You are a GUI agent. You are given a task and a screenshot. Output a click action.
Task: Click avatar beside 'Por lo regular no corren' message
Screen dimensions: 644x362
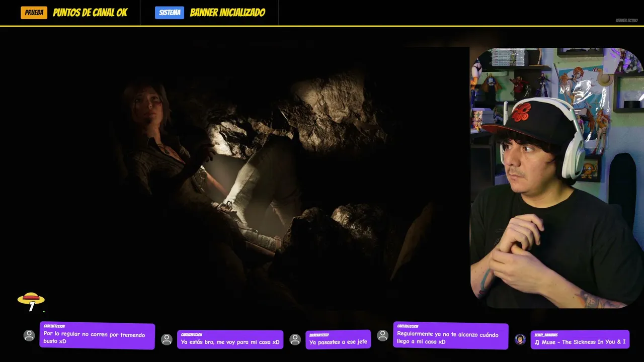tap(29, 335)
